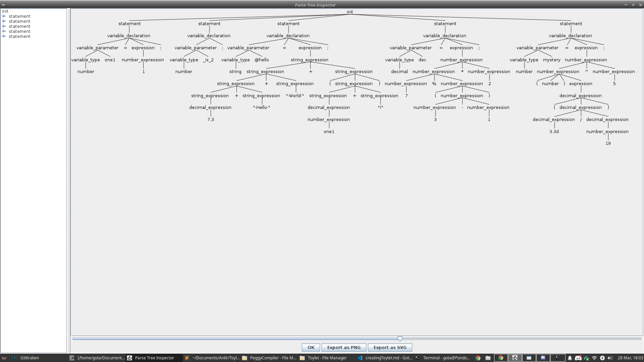This screenshot has width=644, height=362.
Task: Select Parse Tree Inspector taskbar entry
Action: click(154, 358)
